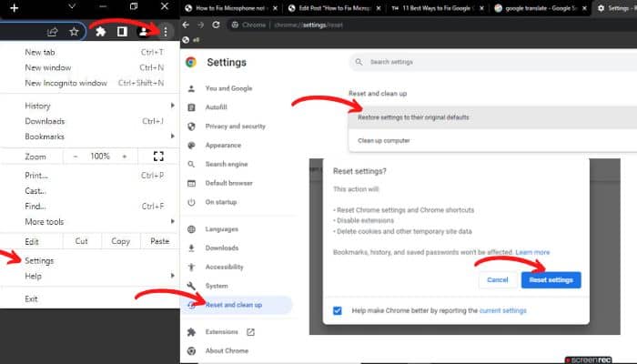Choose Find... from the menu
Image resolution: width=637 pixels, height=364 pixels.
click(x=89, y=207)
